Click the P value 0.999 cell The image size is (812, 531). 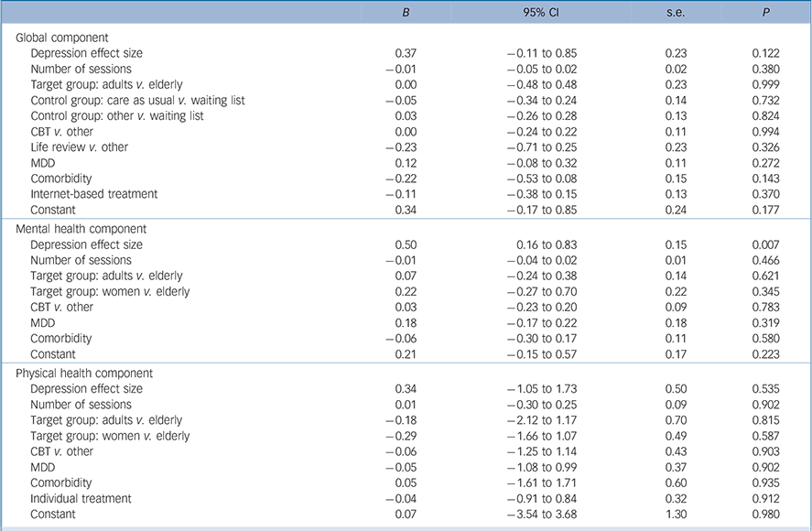[764, 84]
